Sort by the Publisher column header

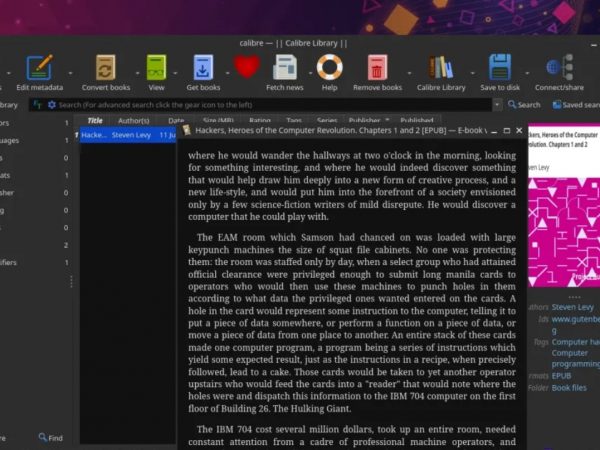pyautogui.click(x=365, y=121)
